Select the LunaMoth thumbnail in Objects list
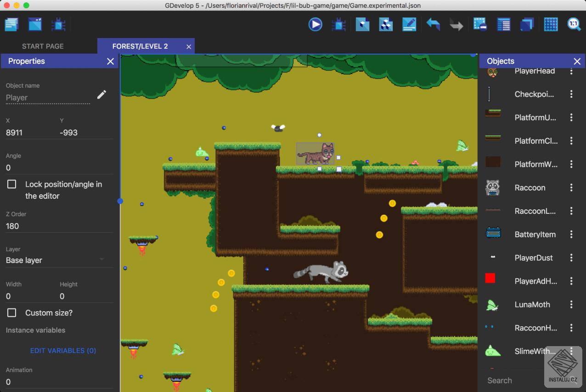Screen dimensions: 586x392 (492, 305)
